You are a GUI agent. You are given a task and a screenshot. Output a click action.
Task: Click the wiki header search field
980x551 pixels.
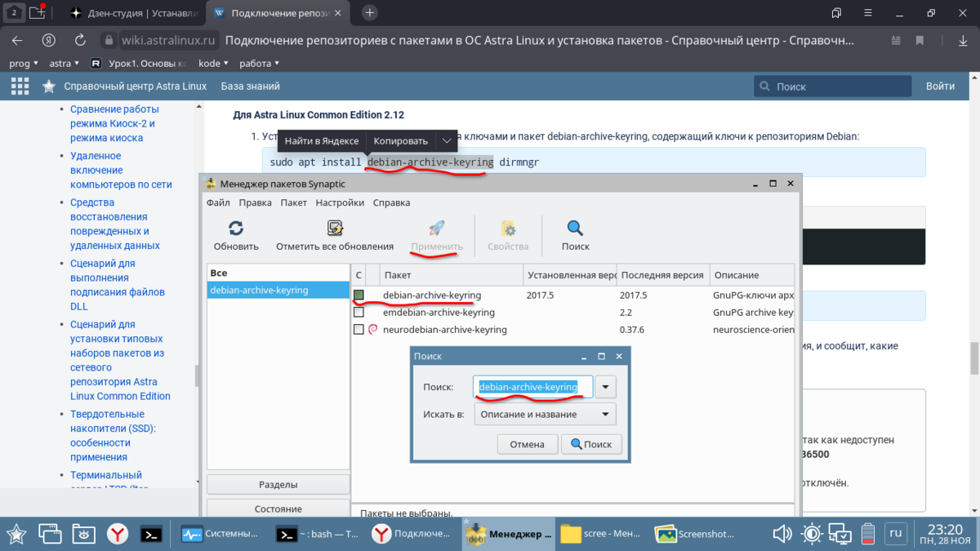point(832,86)
